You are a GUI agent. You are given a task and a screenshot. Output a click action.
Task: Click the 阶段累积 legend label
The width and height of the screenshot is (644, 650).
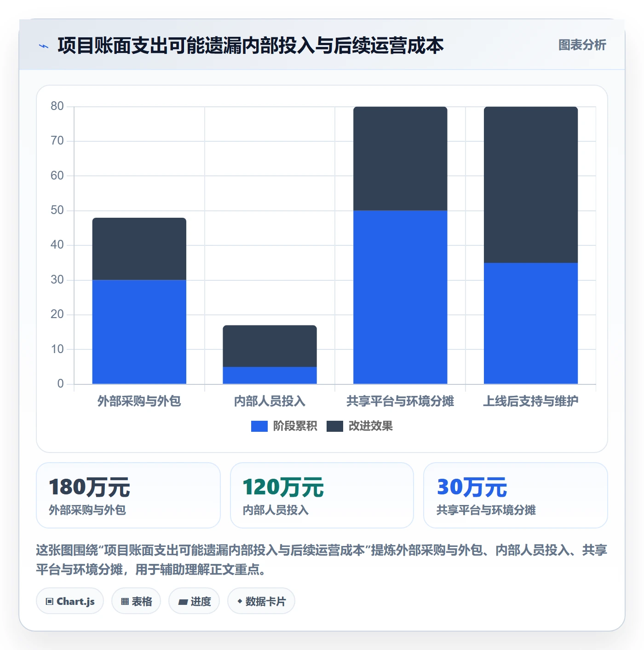point(295,426)
